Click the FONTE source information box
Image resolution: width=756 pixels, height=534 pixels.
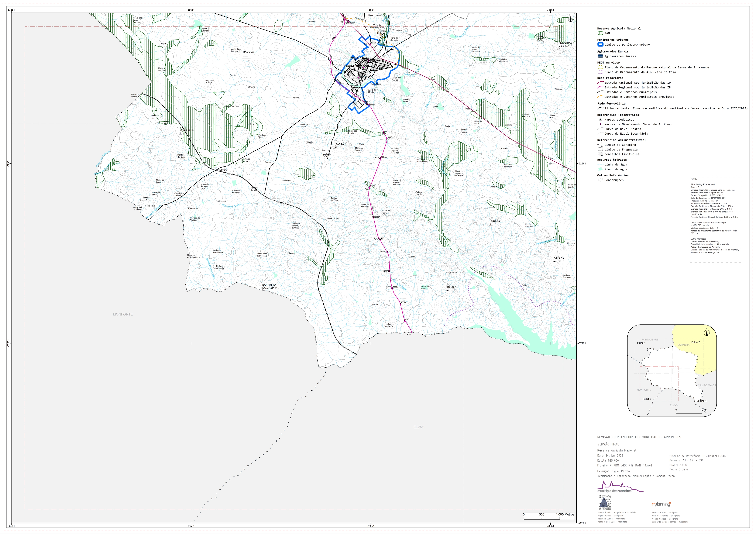716,220
